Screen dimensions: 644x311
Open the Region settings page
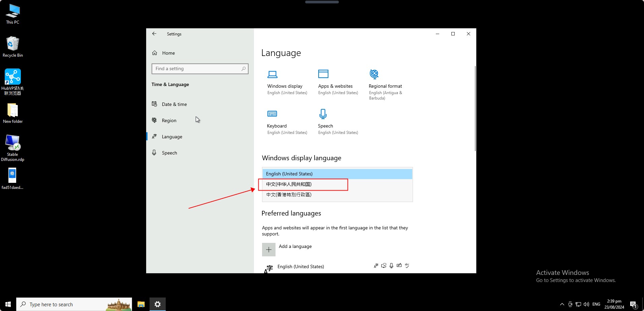[169, 120]
